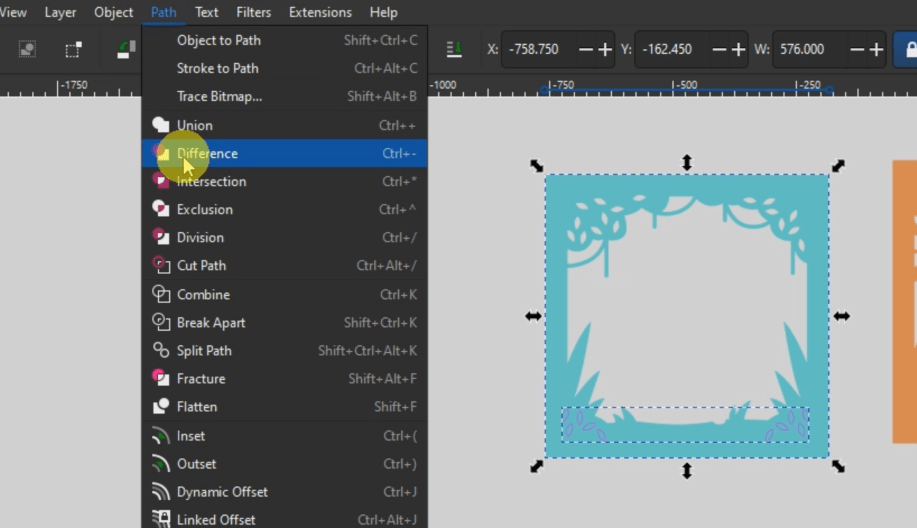
Task: Click the deselect icon in toolbar
Action: (73, 49)
